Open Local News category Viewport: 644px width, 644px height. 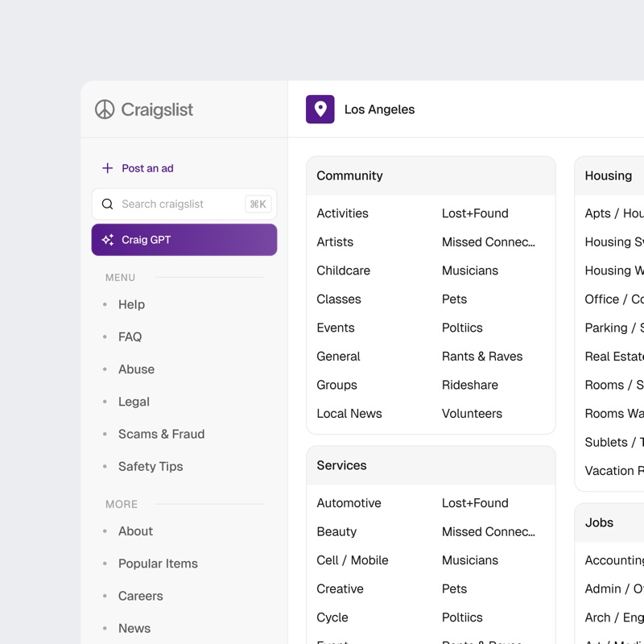coord(349,414)
